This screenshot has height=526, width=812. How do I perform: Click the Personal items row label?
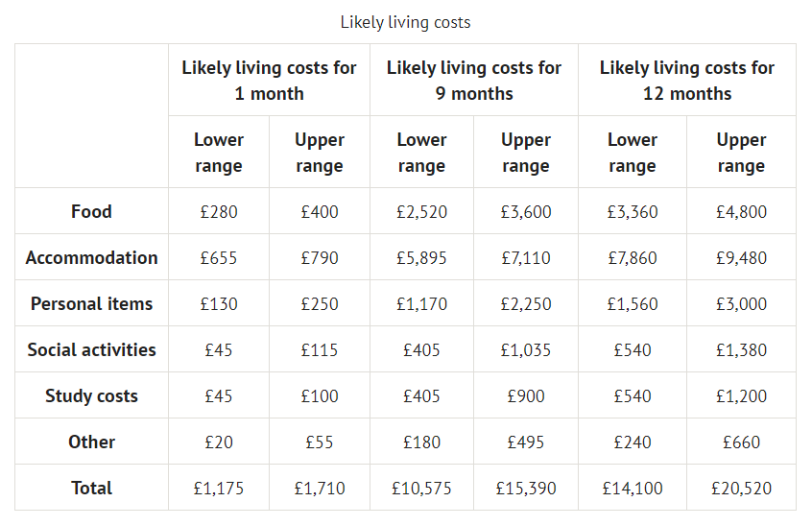point(91,303)
